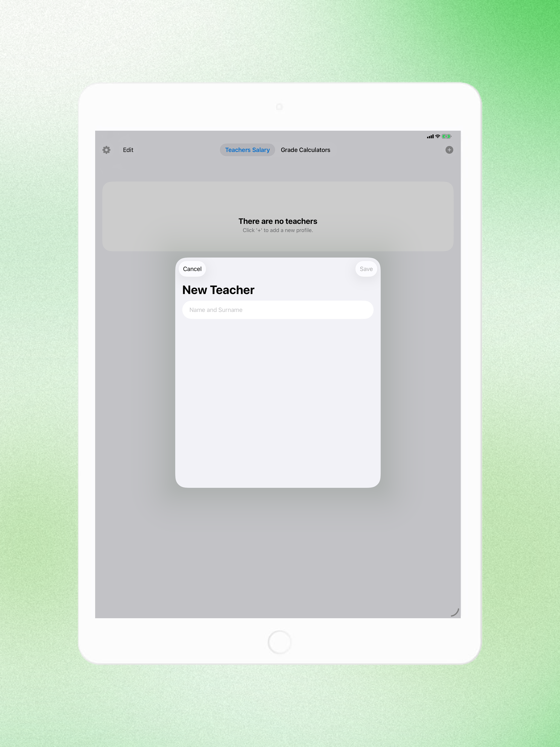This screenshot has height=747, width=560.
Task: Tap the iPad home button
Action: click(x=279, y=642)
